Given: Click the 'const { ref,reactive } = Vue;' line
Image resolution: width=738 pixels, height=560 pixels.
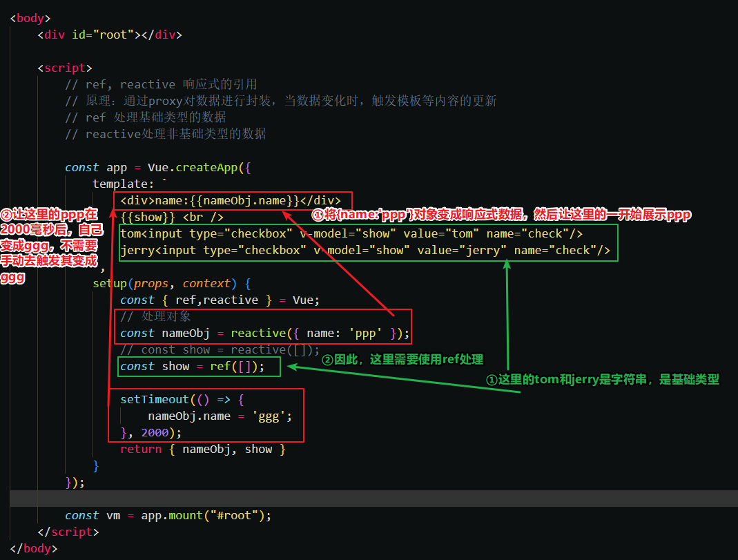Looking at the screenshot, I should tap(220, 300).
